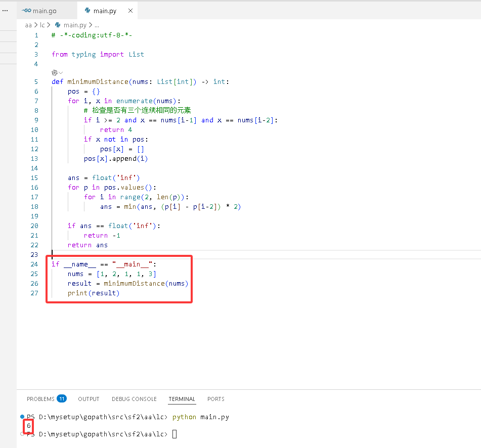Click the terminal input cursor

[174, 434]
